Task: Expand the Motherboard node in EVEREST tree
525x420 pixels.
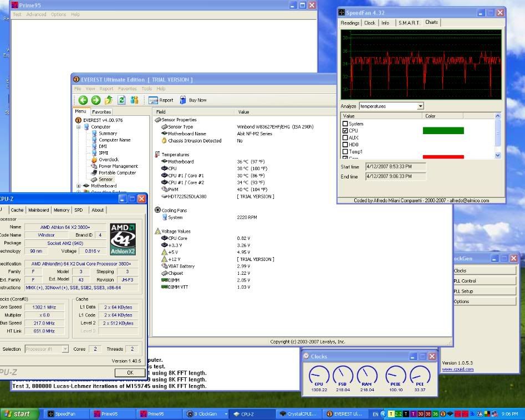Action: coord(79,186)
